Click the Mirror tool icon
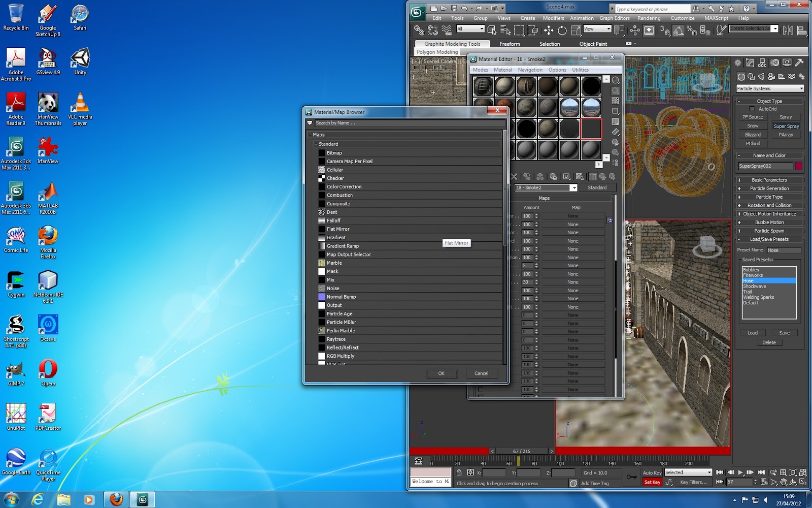 pos(788,30)
